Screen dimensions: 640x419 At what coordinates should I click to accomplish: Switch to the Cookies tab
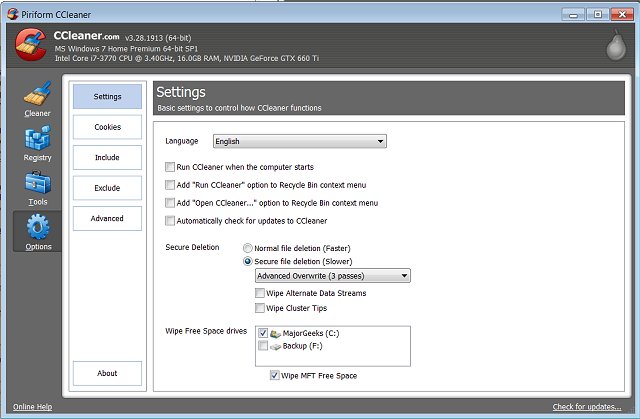click(x=107, y=127)
